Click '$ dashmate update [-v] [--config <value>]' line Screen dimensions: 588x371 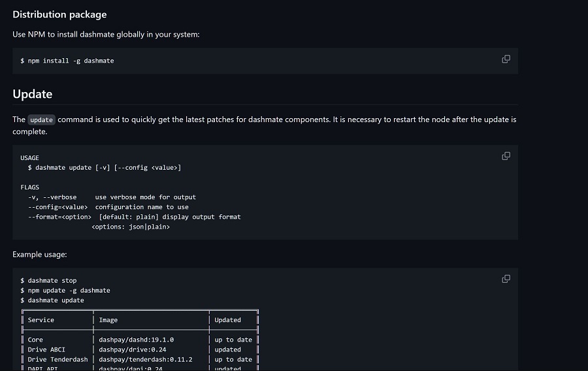tap(105, 167)
